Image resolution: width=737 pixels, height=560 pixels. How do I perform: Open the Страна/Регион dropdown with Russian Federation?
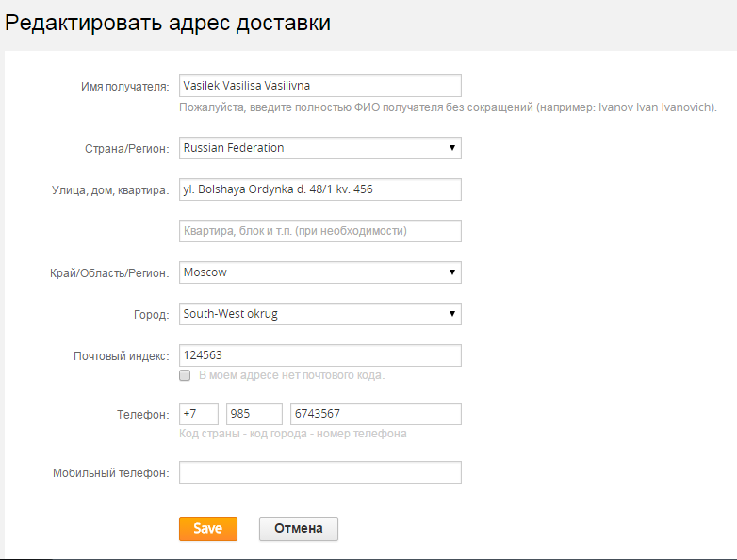(x=320, y=148)
